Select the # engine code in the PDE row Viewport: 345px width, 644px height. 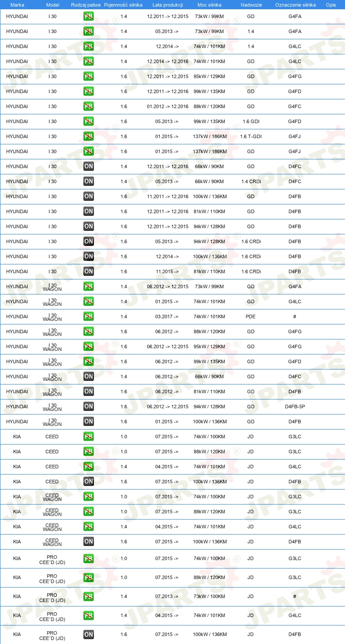[295, 316]
